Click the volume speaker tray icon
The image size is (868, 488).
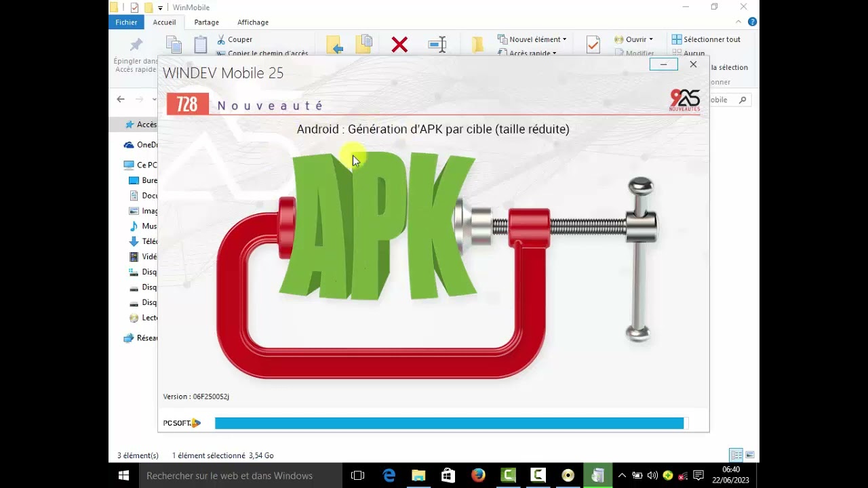[652, 476]
